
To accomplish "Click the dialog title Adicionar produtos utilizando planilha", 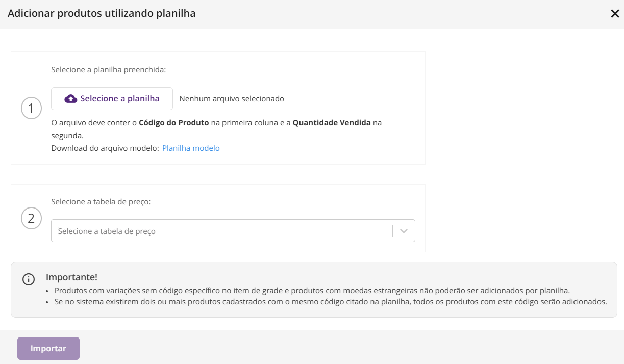I will click(x=102, y=14).
